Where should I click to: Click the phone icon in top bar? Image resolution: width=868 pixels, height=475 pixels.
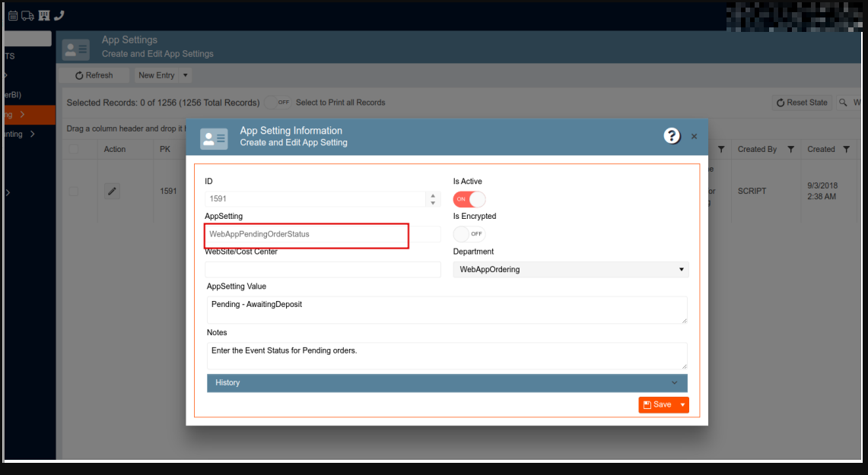pyautogui.click(x=59, y=15)
